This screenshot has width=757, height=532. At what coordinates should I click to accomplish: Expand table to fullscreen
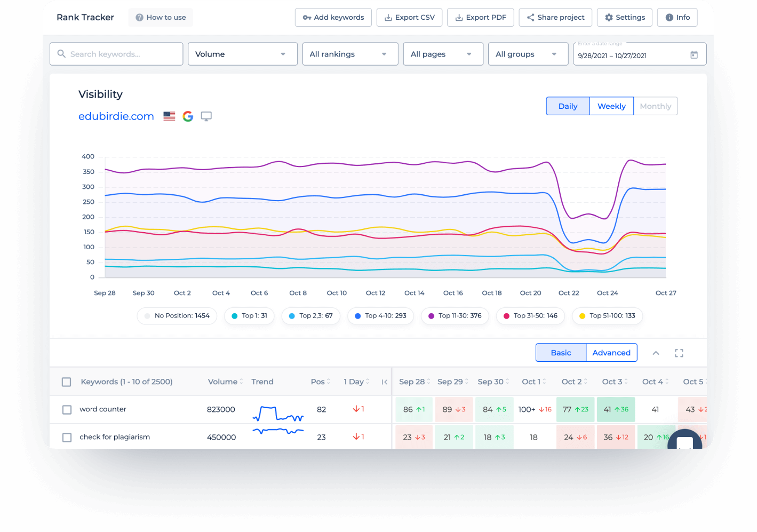(x=679, y=353)
